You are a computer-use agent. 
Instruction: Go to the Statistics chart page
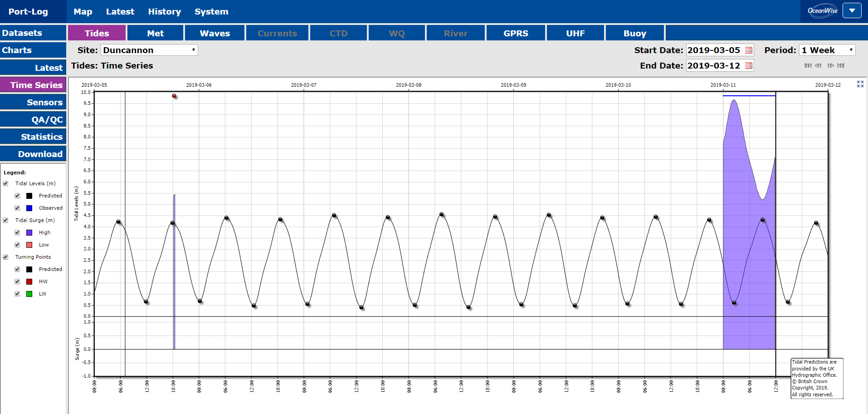(x=34, y=137)
